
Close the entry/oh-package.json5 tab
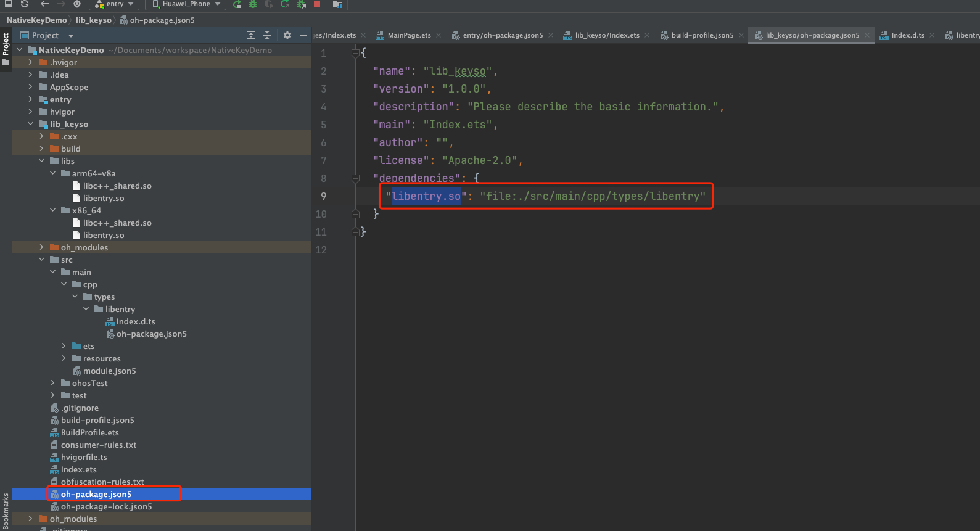tap(551, 35)
